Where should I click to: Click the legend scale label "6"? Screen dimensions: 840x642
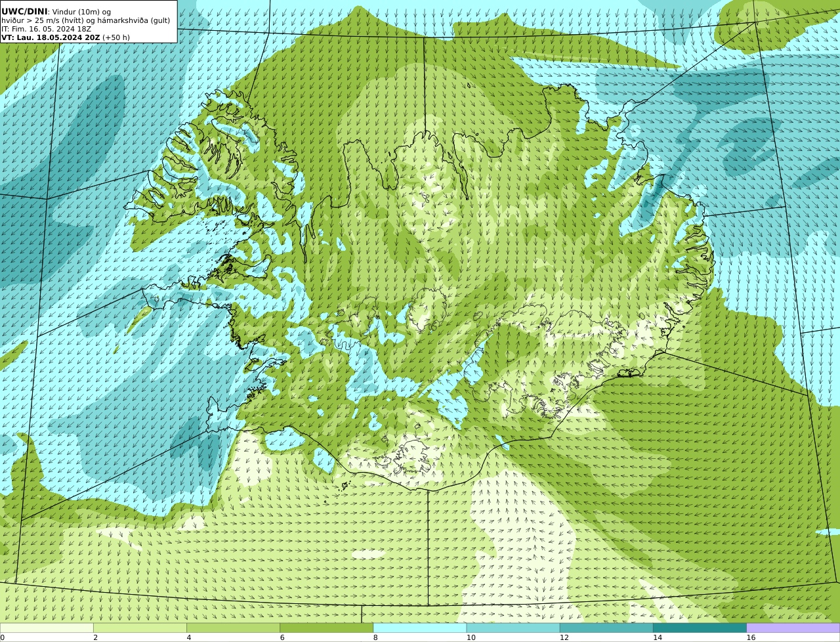click(282, 637)
